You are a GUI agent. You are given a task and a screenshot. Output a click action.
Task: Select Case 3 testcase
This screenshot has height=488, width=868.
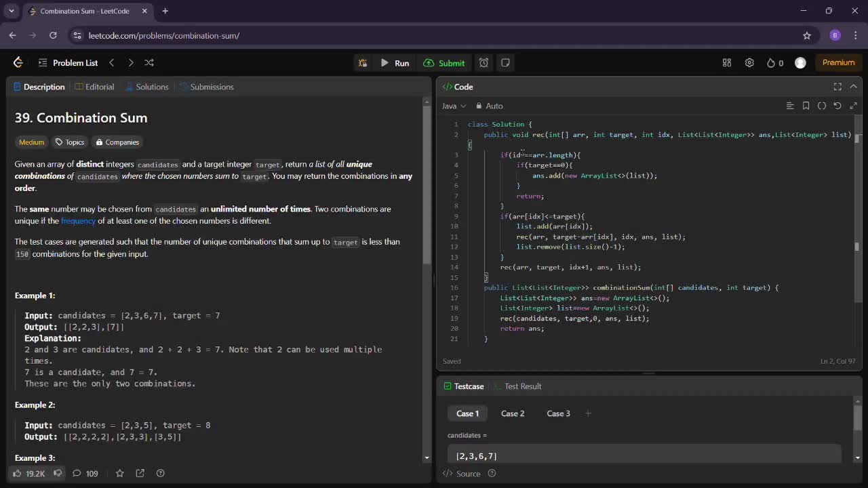pyautogui.click(x=558, y=413)
